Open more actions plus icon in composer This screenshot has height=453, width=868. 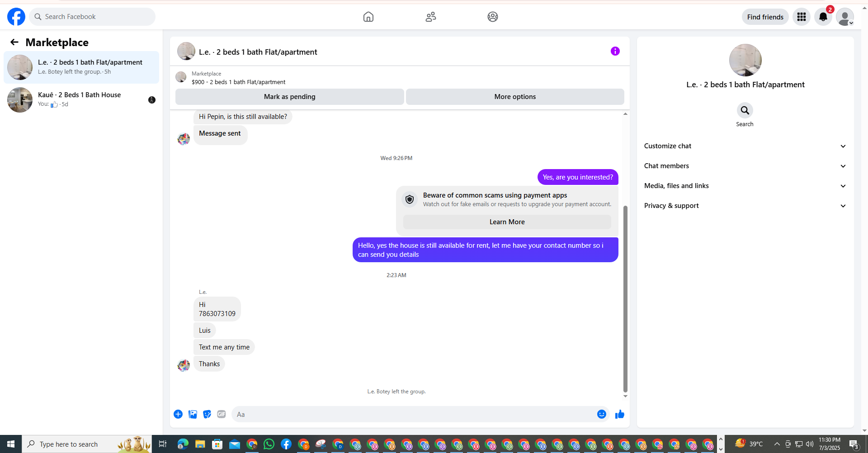tap(178, 414)
